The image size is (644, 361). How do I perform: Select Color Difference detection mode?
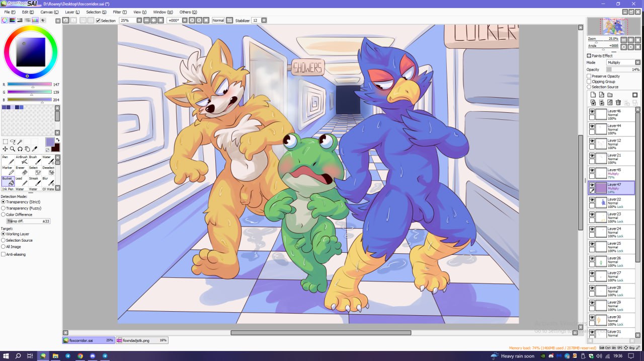4,214
